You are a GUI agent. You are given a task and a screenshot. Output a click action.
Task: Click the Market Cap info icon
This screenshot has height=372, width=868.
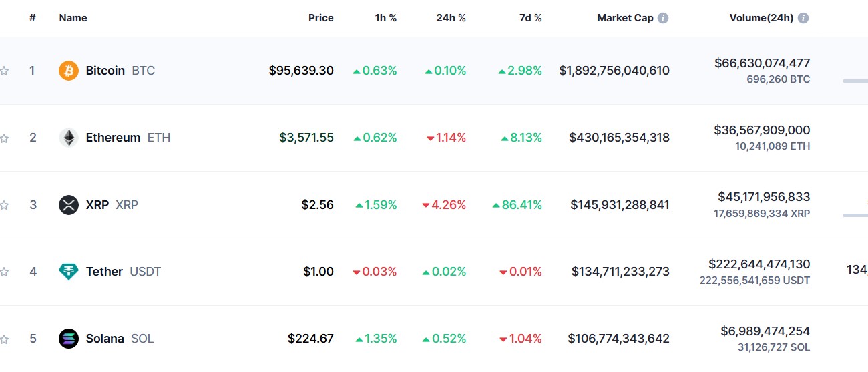click(x=663, y=18)
